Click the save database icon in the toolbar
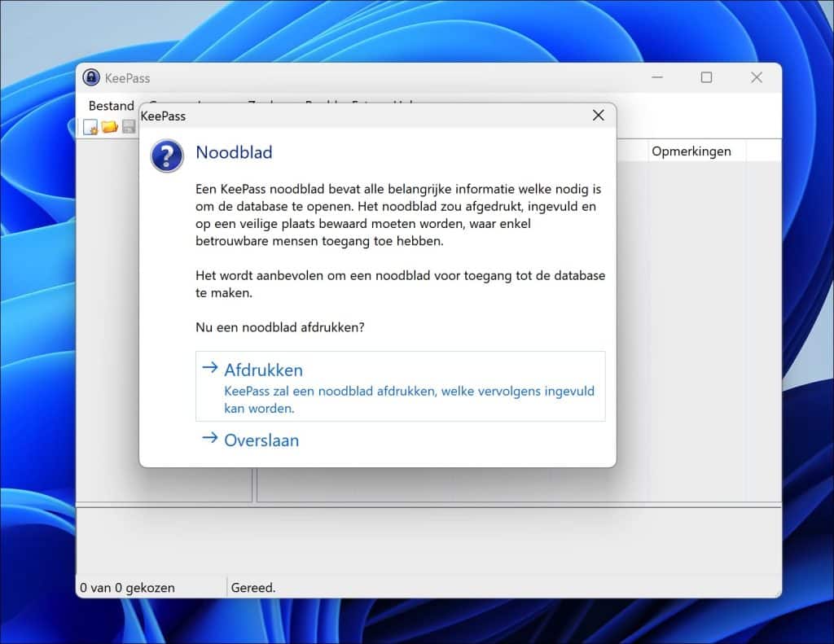The image size is (834, 644). click(x=128, y=126)
